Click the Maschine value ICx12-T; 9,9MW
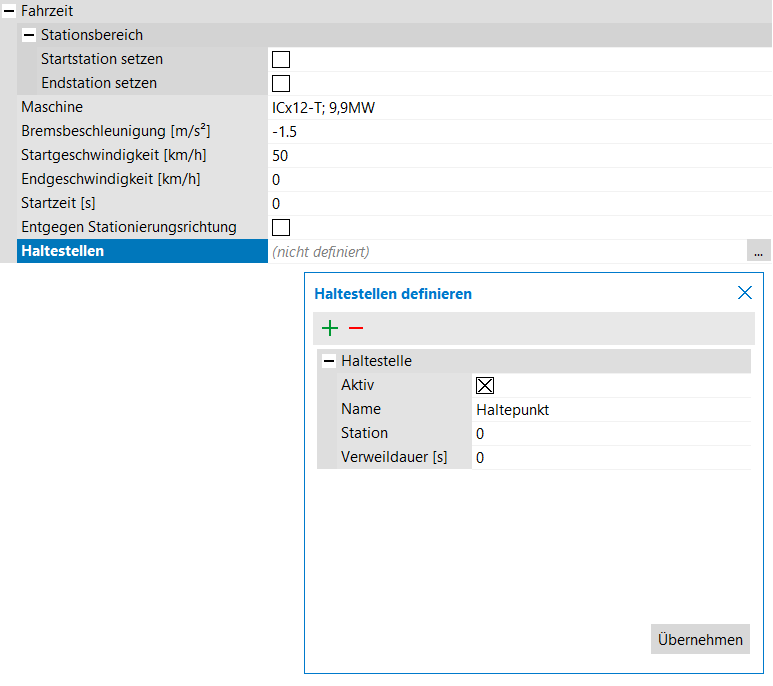 point(500,107)
